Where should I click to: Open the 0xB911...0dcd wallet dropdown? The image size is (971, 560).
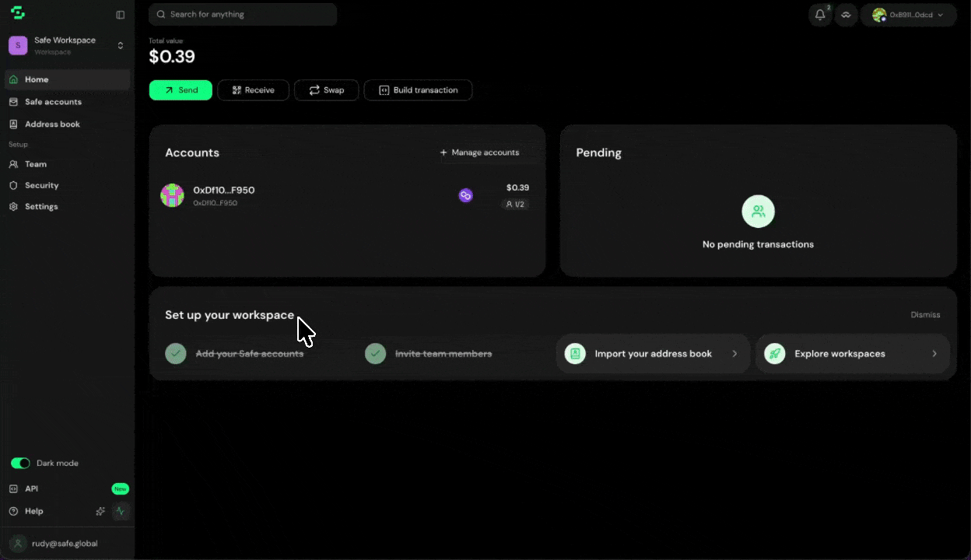click(x=909, y=15)
